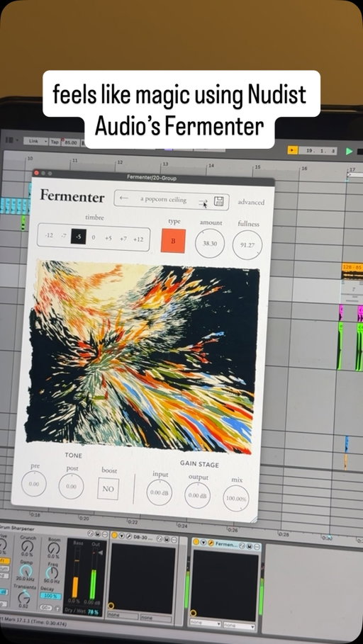Click the 0:24 mark on the time ruler
The height and width of the screenshot is (644, 363).
tap(182, 526)
